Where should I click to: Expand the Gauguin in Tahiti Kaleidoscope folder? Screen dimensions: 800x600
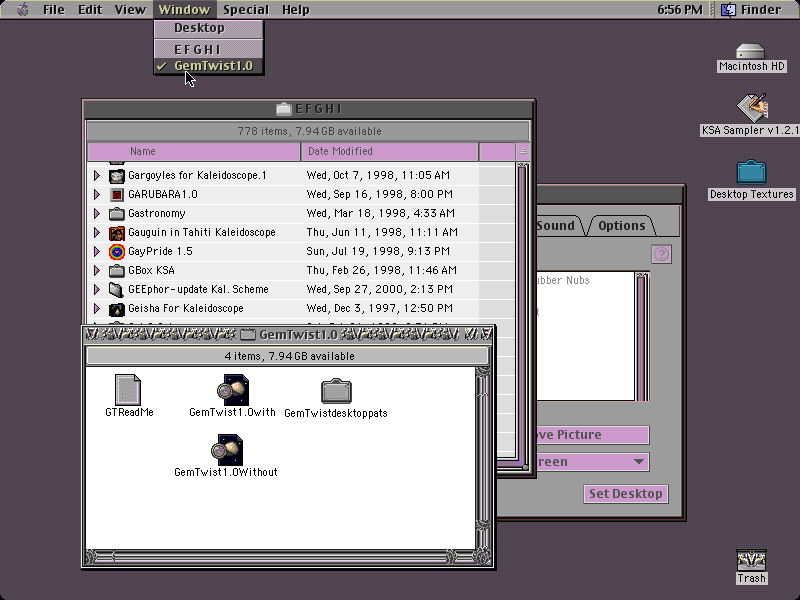point(96,233)
